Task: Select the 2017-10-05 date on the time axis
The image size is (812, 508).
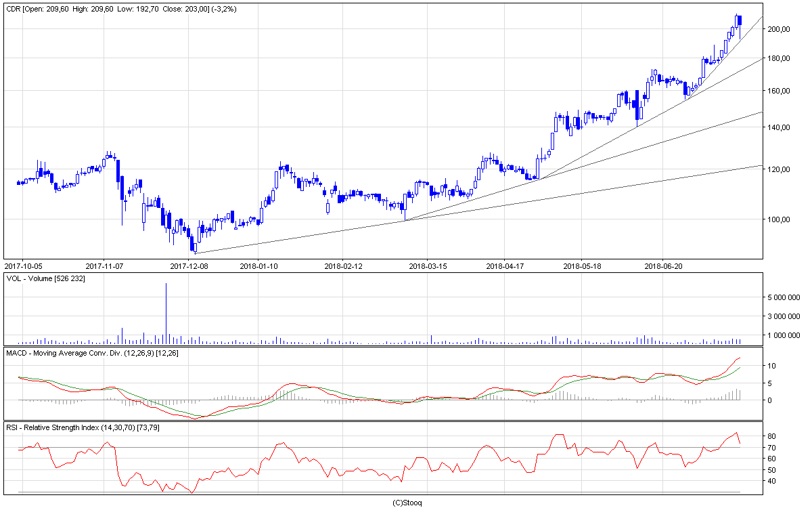Action: point(24,266)
